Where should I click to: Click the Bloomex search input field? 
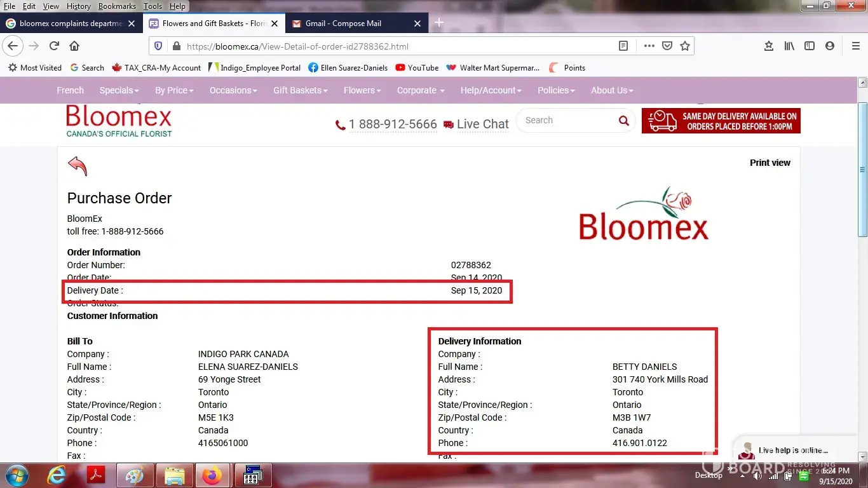pyautogui.click(x=566, y=120)
